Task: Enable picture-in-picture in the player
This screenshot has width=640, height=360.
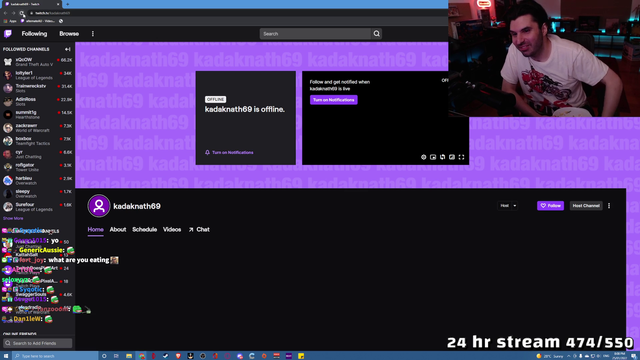Action: pyautogui.click(x=433, y=157)
